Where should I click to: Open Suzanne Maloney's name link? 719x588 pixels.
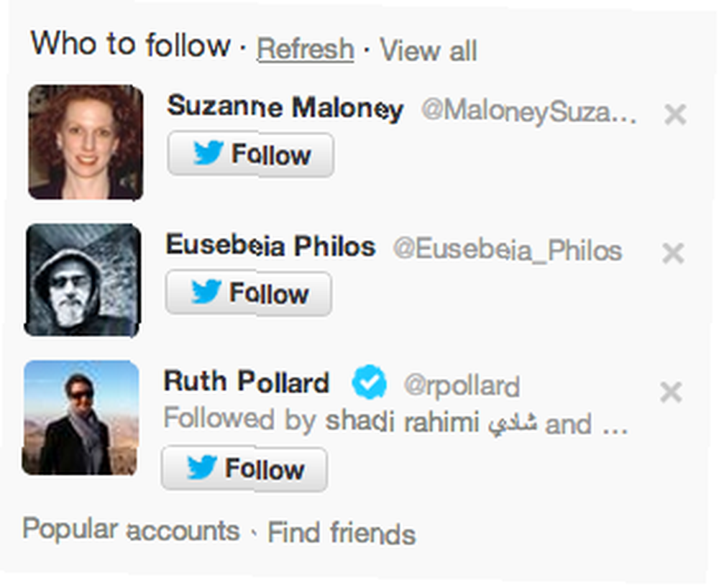[285, 107]
